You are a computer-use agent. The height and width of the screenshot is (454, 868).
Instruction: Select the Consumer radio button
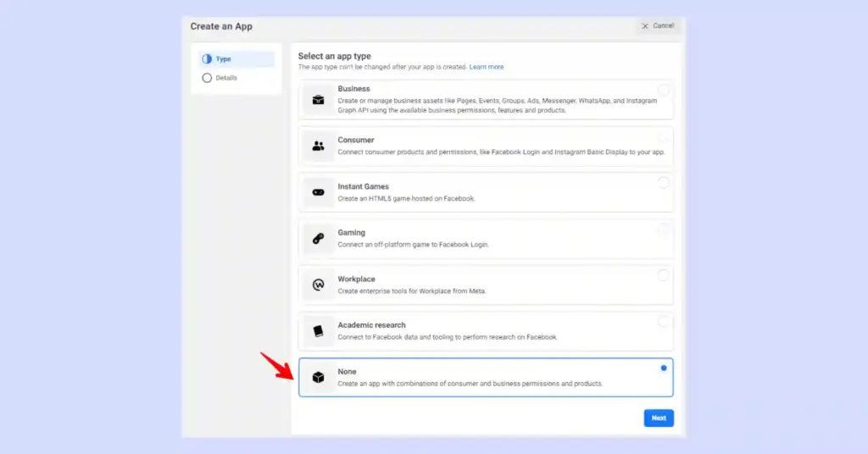pyautogui.click(x=663, y=136)
